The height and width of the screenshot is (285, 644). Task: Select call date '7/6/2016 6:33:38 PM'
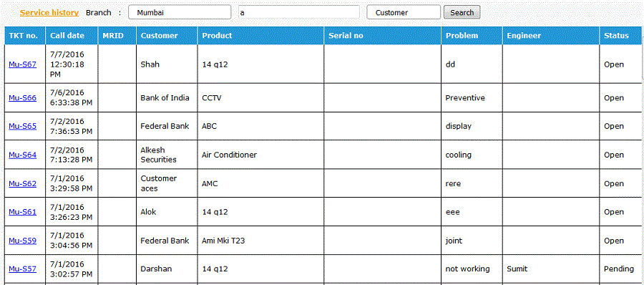[x=72, y=98]
